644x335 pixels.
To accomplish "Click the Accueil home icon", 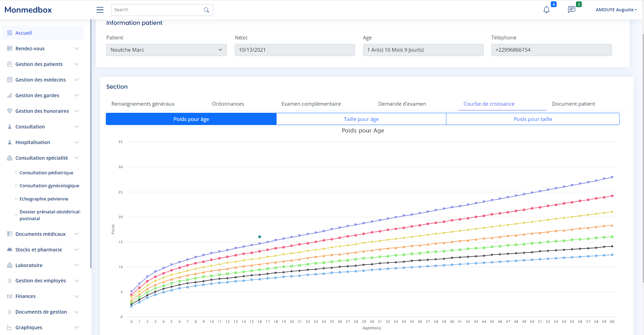I will pyautogui.click(x=10, y=33).
